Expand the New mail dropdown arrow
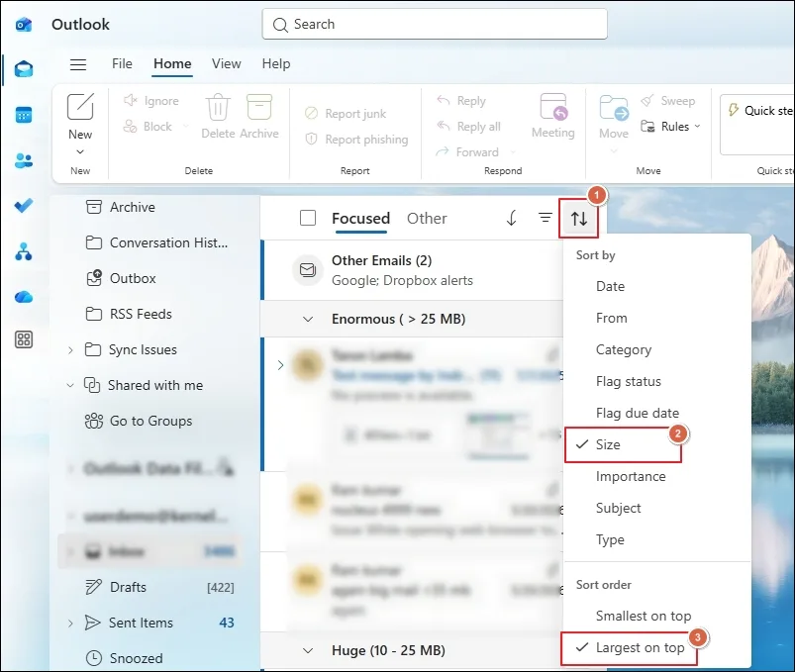This screenshot has width=795, height=672. coord(80,151)
